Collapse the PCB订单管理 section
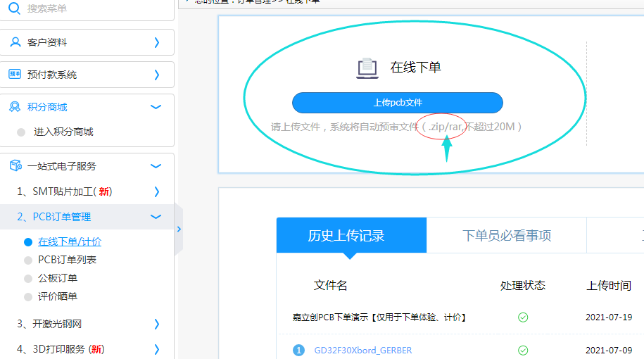The height and width of the screenshot is (359, 644). [x=156, y=217]
